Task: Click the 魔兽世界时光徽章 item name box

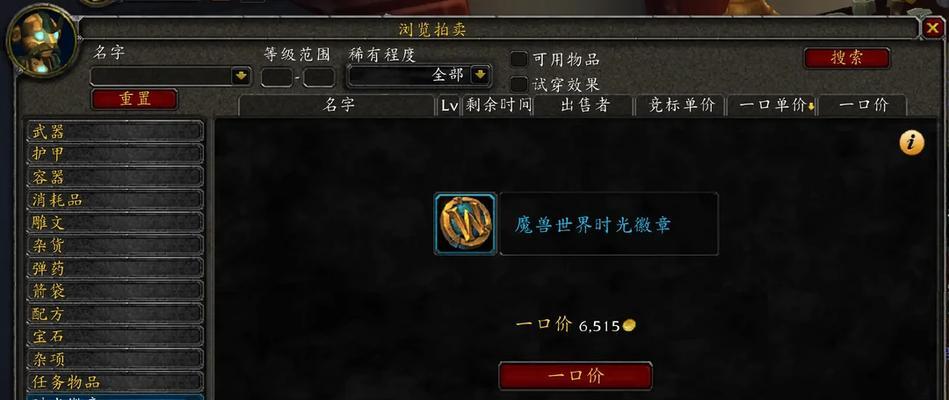Action: 609,224
